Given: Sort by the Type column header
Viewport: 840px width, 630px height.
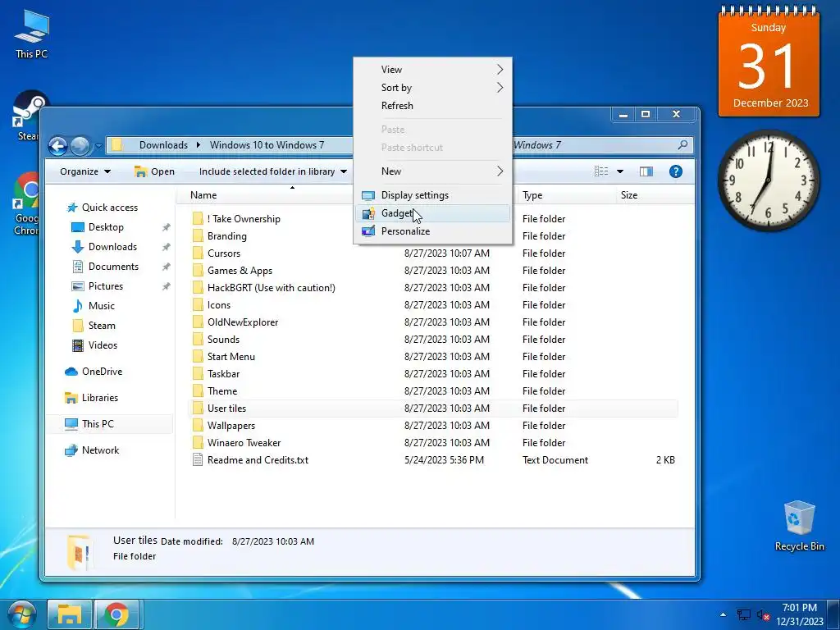Looking at the screenshot, I should (532, 195).
